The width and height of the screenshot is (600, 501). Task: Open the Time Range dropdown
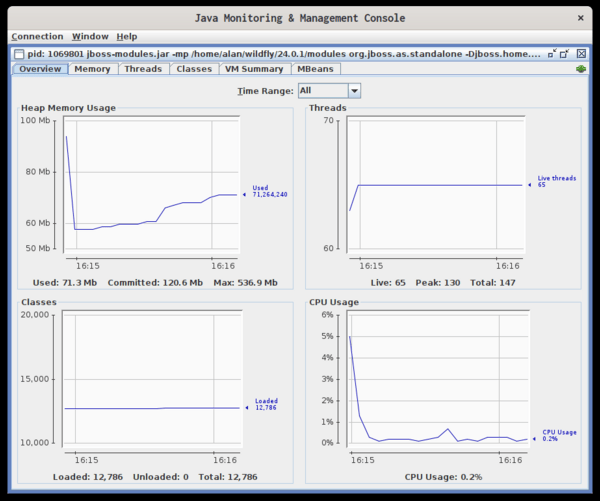329,91
